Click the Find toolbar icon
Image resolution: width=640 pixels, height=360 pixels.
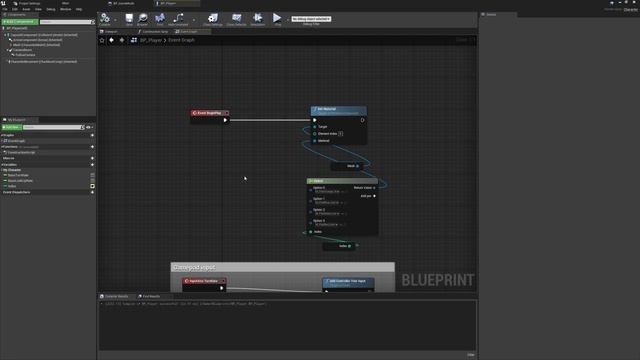pos(160,19)
